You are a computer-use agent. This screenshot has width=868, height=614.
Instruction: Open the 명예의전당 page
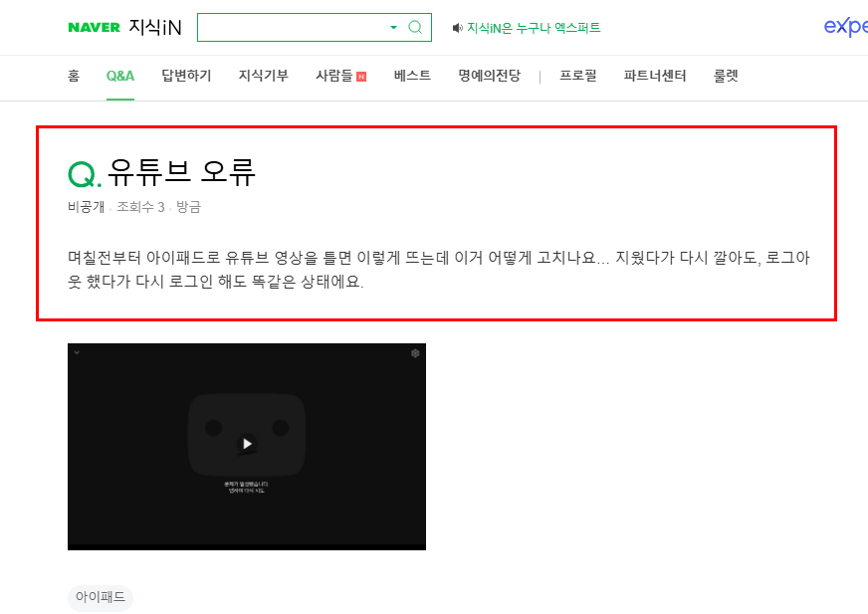point(488,76)
